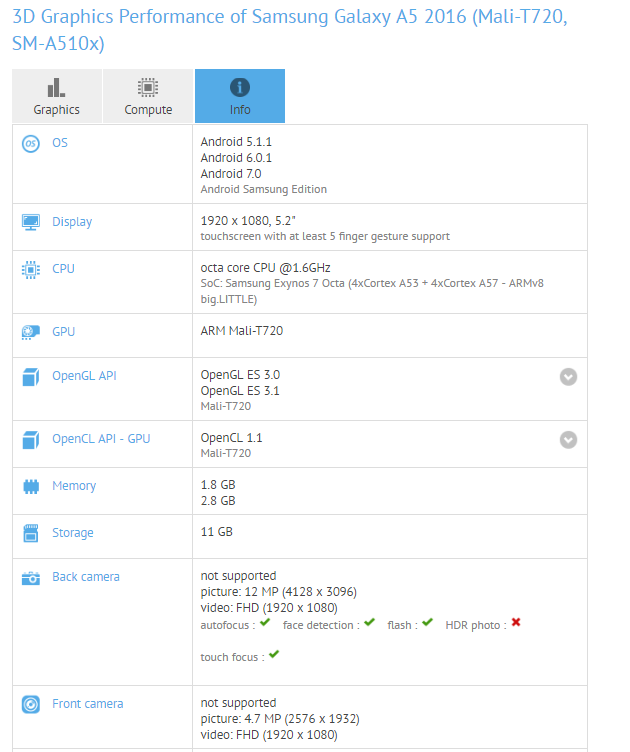
Task: Click the 1.8 GB memory value
Action: click(x=218, y=485)
